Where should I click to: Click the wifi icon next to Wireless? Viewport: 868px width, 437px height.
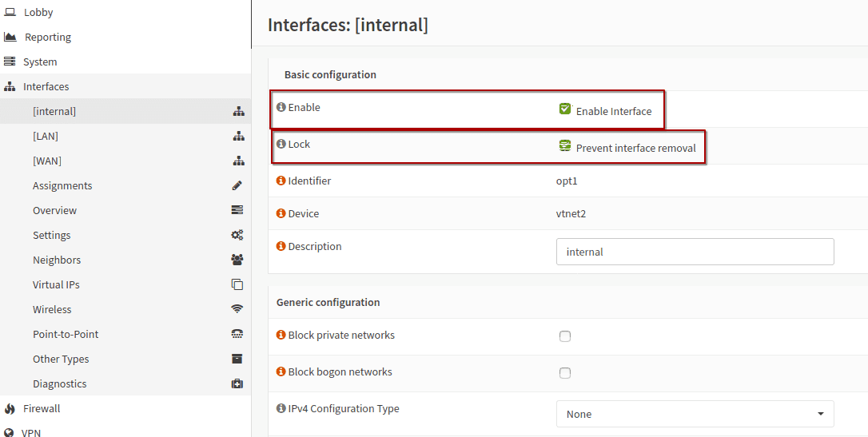(x=237, y=309)
